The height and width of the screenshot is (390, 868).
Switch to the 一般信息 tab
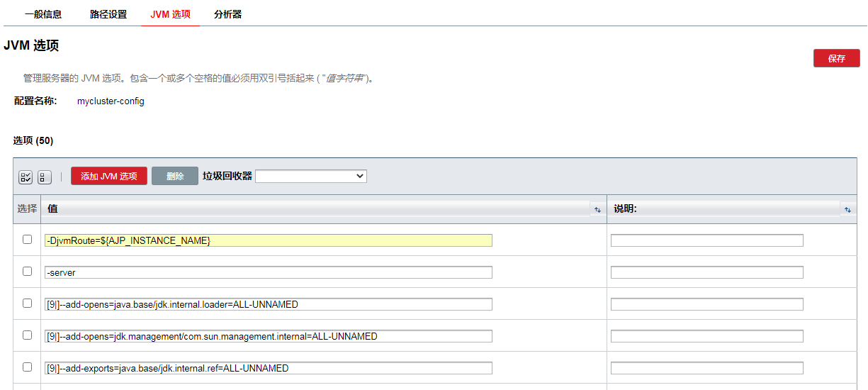pyautogui.click(x=43, y=14)
